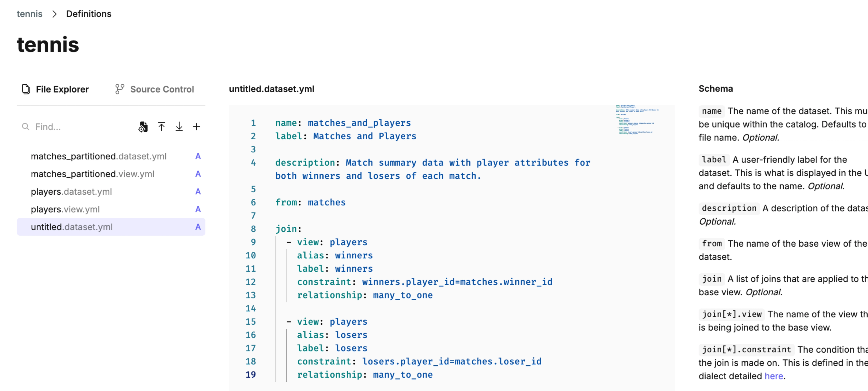Screen dimensions: 868x391
Task: Click the tennis breadcrumb link
Action: pos(30,14)
